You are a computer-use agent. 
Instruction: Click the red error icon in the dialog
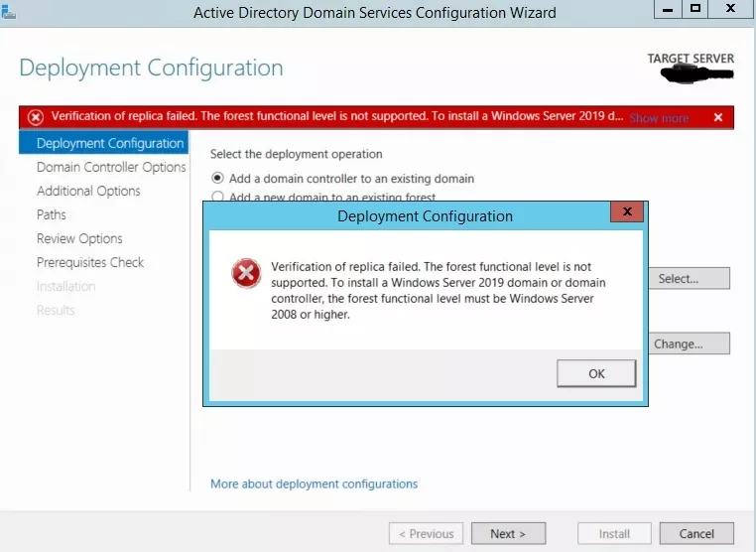[x=246, y=273]
